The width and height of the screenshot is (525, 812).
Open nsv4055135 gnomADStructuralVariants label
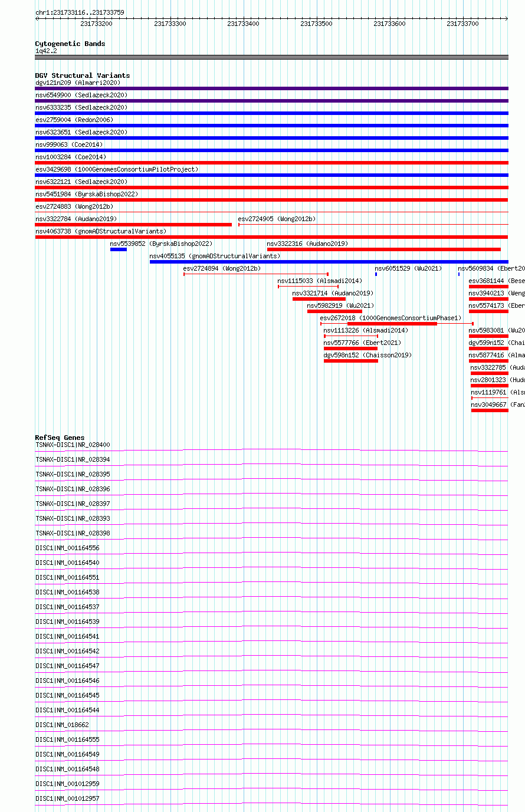click(x=215, y=256)
